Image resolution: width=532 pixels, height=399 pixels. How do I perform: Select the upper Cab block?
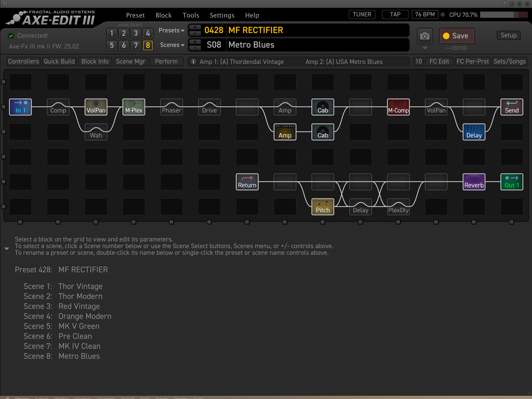click(x=323, y=107)
